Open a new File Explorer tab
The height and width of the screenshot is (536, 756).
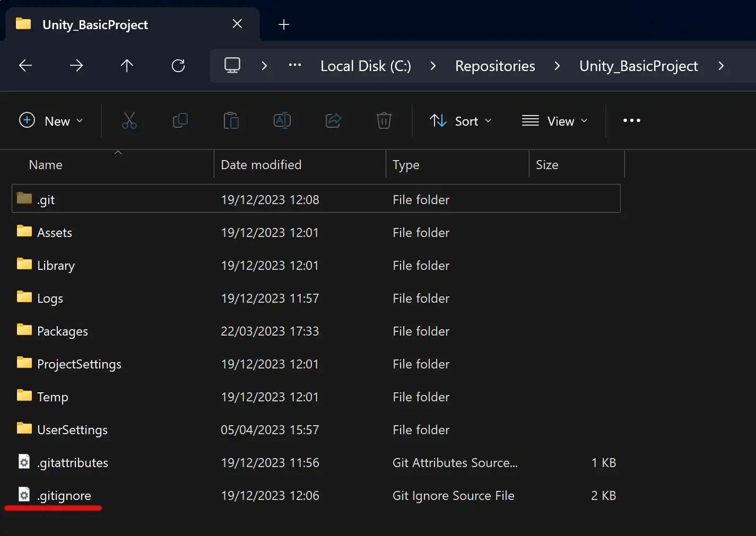click(284, 24)
